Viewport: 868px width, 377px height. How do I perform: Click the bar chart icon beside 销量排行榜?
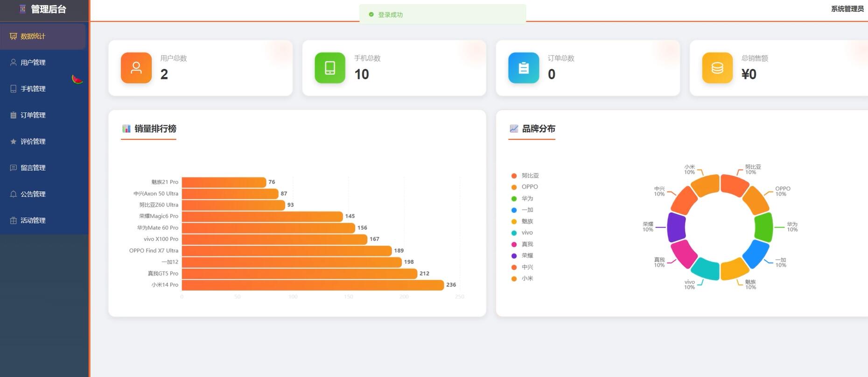(x=126, y=128)
